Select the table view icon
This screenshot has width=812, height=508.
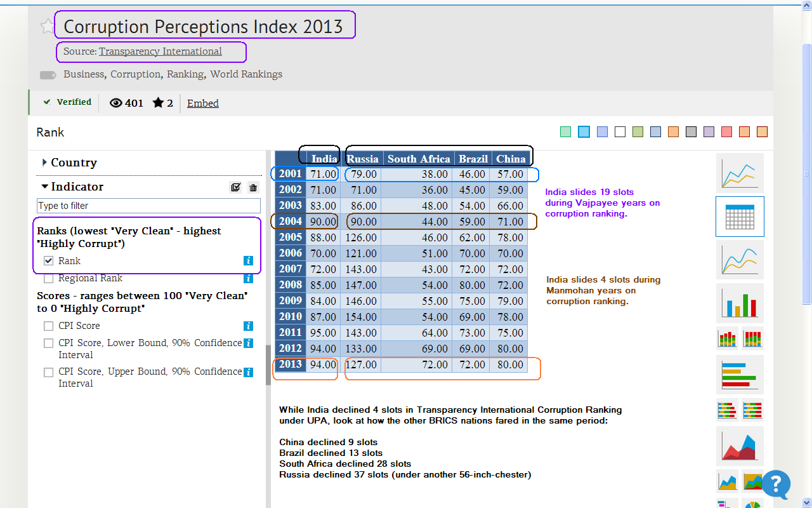[740, 217]
